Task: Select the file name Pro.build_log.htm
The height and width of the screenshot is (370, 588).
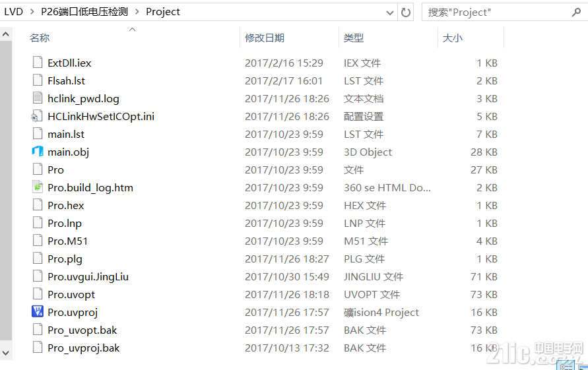Action: 90,187
